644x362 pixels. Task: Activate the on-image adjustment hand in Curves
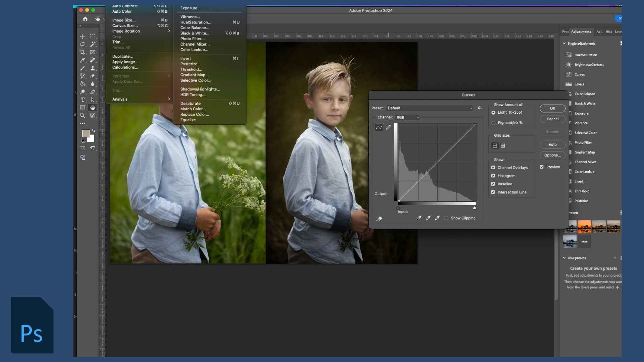379,219
